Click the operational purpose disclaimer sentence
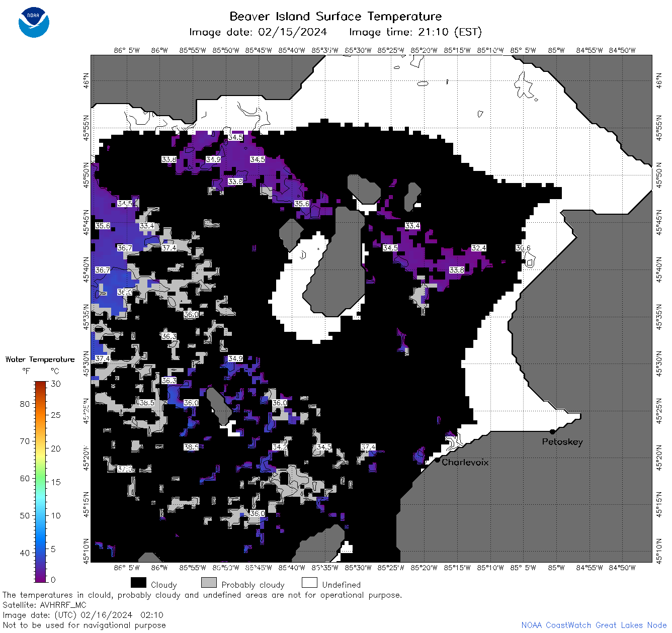 click(202, 595)
